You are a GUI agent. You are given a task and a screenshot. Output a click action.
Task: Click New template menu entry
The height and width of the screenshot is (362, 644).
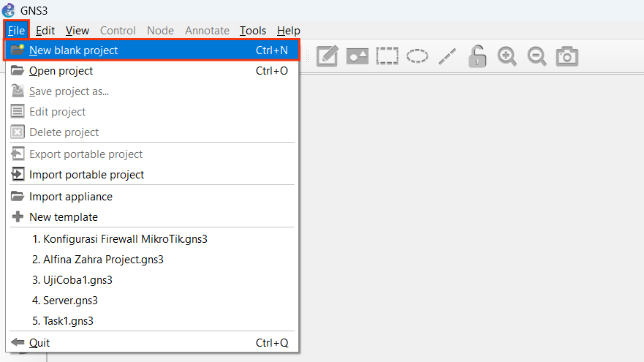click(63, 217)
